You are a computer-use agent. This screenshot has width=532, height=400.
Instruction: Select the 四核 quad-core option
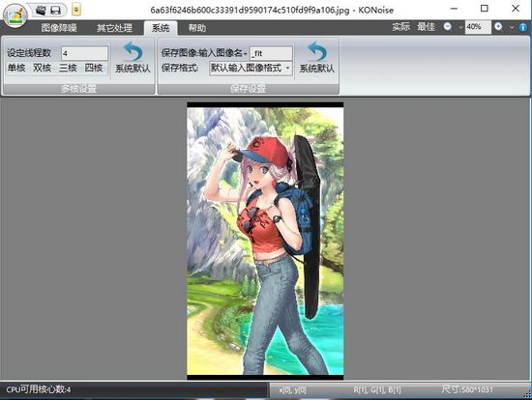point(94,69)
